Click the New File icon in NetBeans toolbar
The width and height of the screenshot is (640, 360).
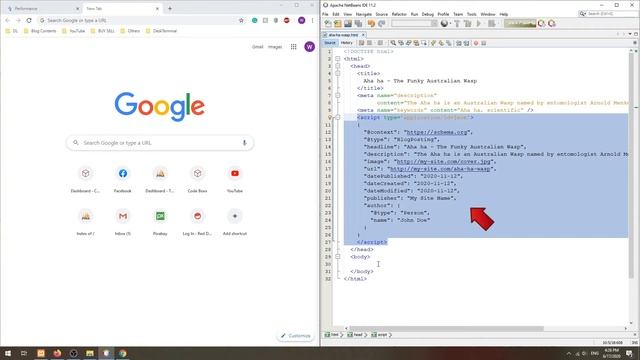click(x=328, y=24)
